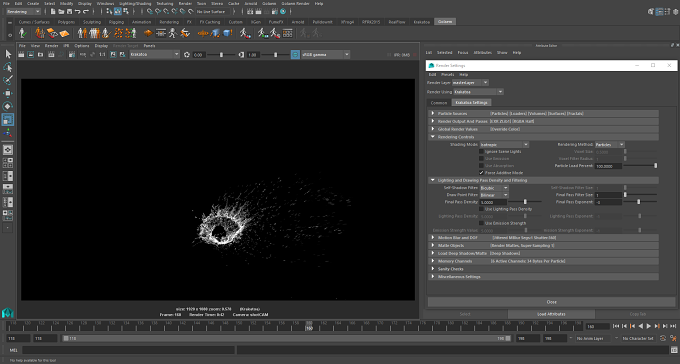The width and height of the screenshot is (680, 364).
Task: Select the arrow Select tool
Action: pyautogui.click(x=8, y=54)
